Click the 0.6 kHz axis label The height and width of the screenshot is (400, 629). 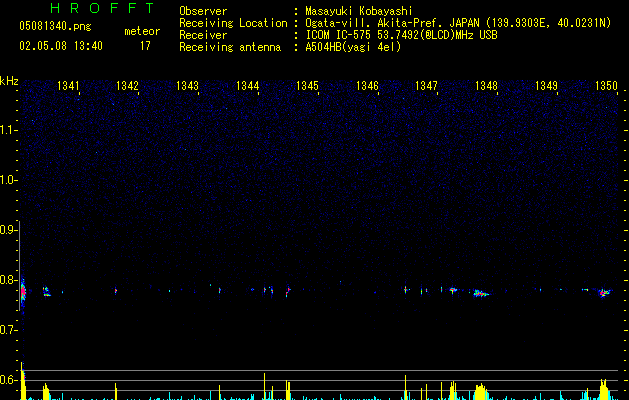click(x=8, y=380)
